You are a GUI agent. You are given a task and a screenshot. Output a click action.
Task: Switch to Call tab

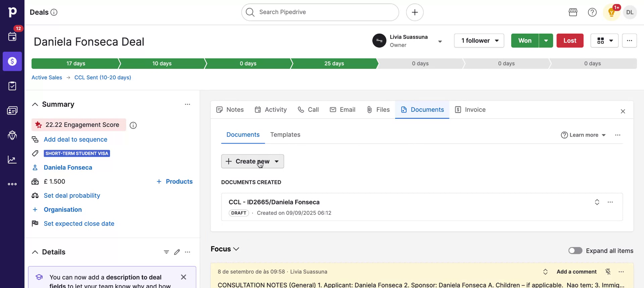tap(308, 110)
